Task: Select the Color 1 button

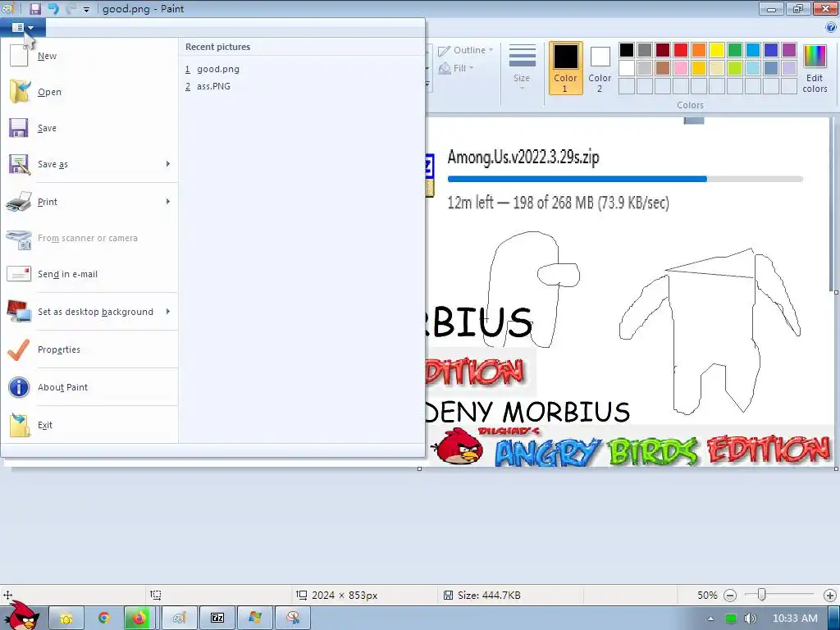Action: [566, 69]
